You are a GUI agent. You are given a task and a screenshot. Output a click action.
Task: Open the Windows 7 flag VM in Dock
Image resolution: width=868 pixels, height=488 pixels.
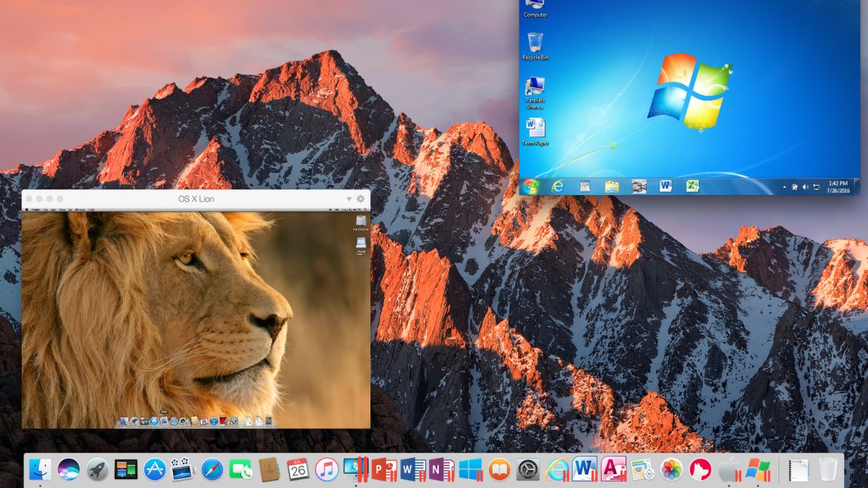click(x=758, y=469)
